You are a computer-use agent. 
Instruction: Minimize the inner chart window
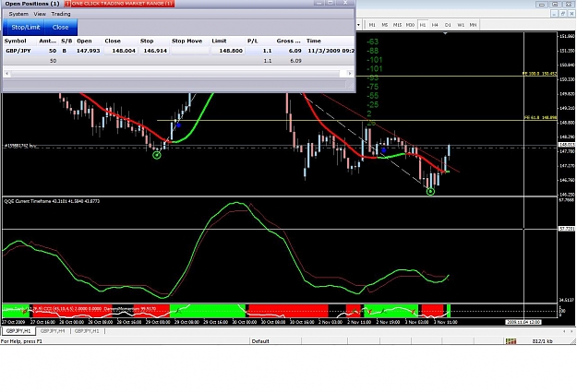[555, 14]
